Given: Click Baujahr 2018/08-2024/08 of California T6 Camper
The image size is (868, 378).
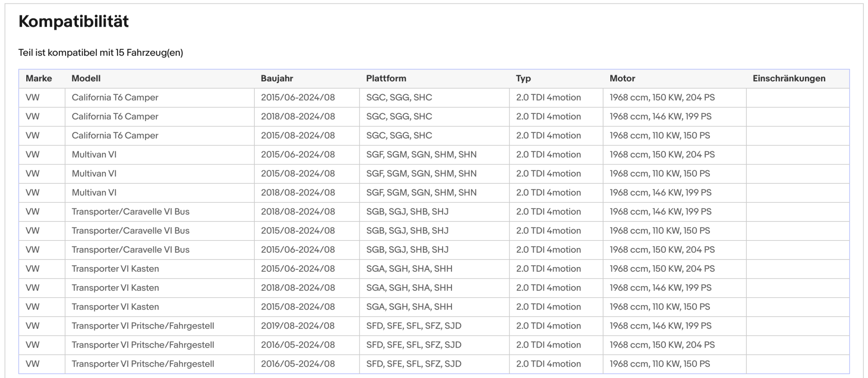Looking at the screenshot, I should 298,116.
